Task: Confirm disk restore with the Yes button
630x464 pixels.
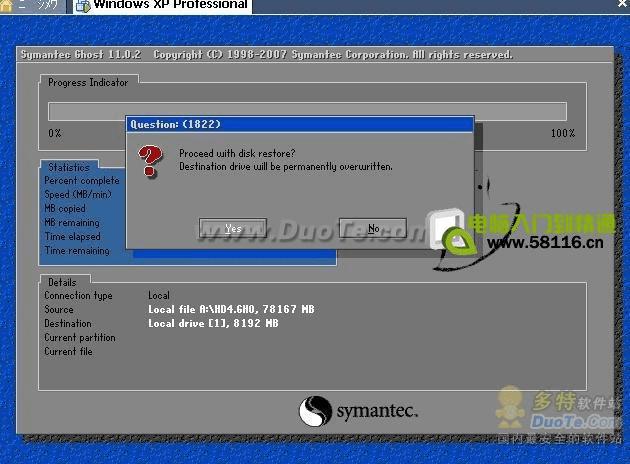Action: click(233, 228)
